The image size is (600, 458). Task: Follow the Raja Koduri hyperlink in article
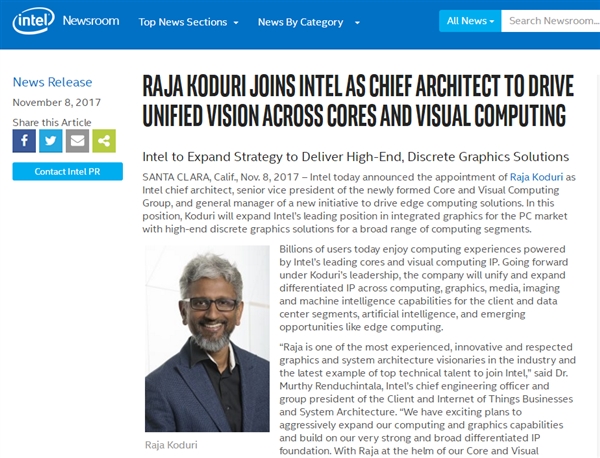(x=536, y=177)
